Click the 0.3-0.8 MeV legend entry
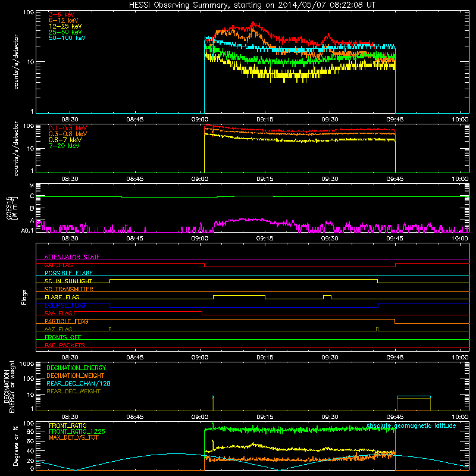Screen dimensions: 476x476 point(68,134)
